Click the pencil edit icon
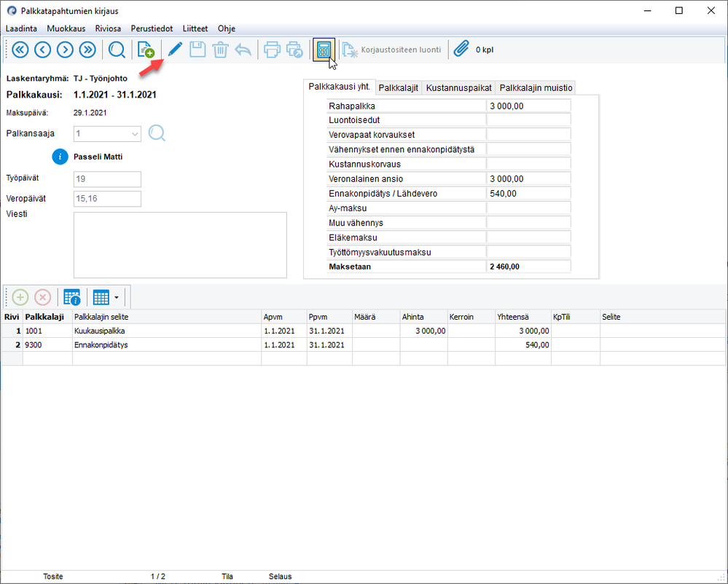This screenshot has width=728, height=584. (175, 50)
